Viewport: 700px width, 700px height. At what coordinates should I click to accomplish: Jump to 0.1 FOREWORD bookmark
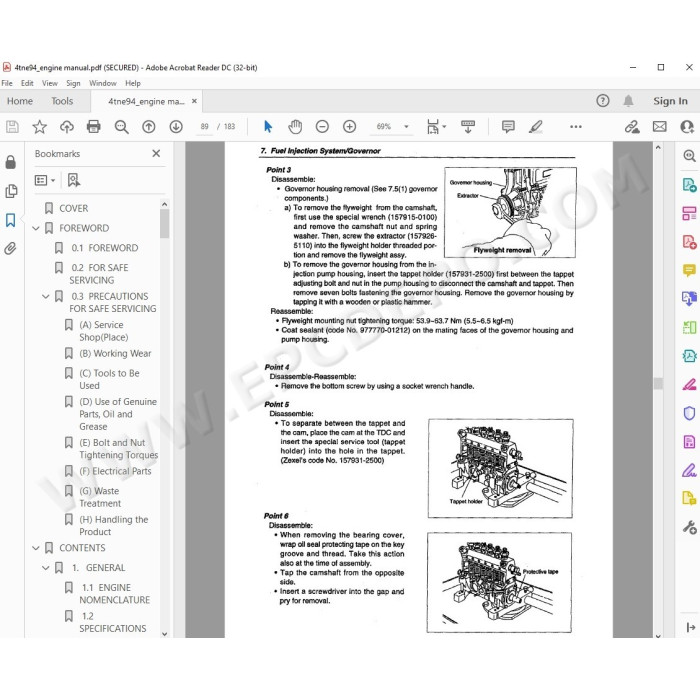[x=104, y=248]
